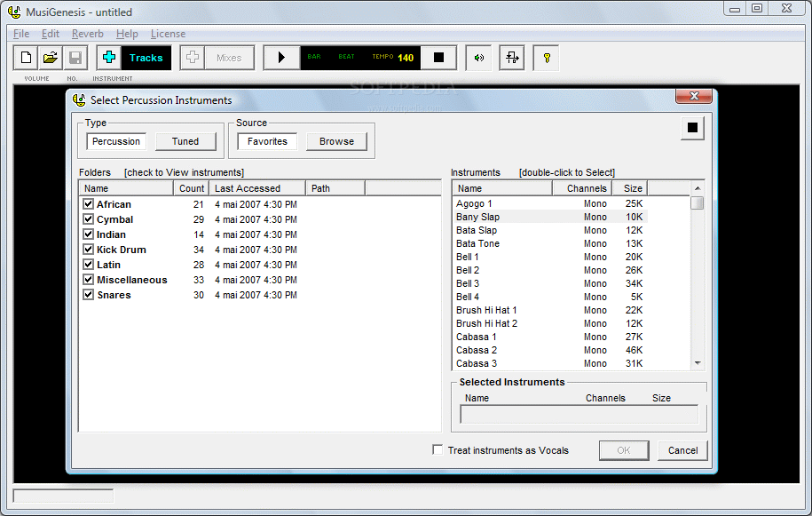Stop playback with main toolbar stop button

(x=438, y=58)
